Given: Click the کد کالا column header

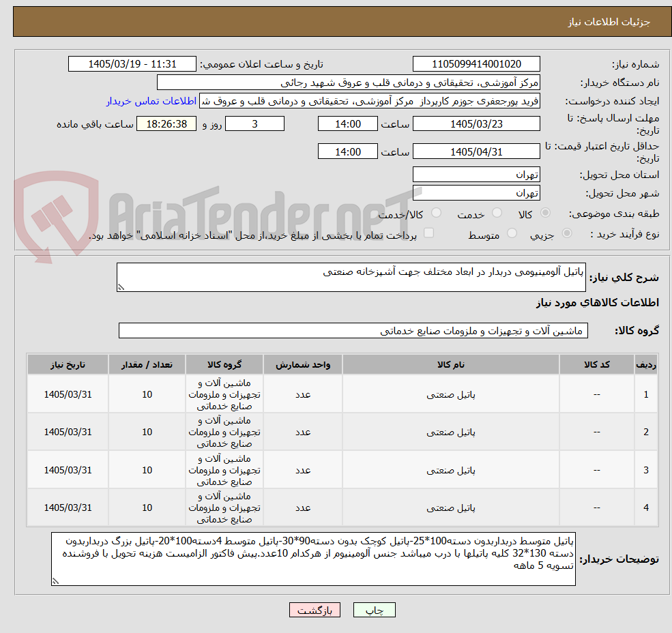Looking at the screenshot, I should (596, 364).
